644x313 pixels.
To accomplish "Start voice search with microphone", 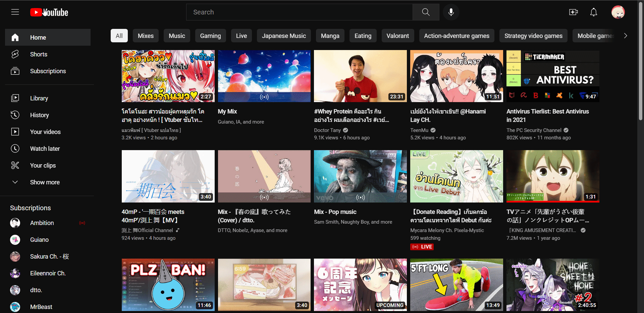I will pyautogui.click(x=451, y=12).
